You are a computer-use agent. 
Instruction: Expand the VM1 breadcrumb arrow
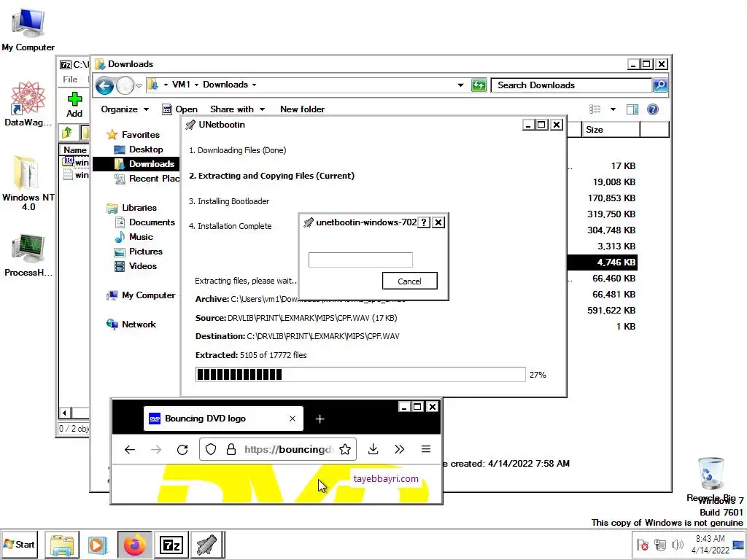coord(196,85)
